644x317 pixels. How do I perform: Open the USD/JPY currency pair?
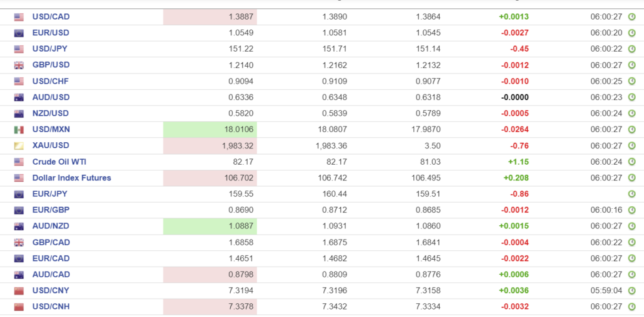[50, 49]
